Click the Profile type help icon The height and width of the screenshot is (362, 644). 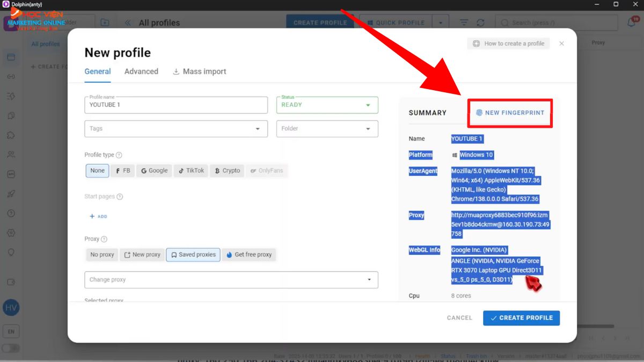click(x=119, y=155)
